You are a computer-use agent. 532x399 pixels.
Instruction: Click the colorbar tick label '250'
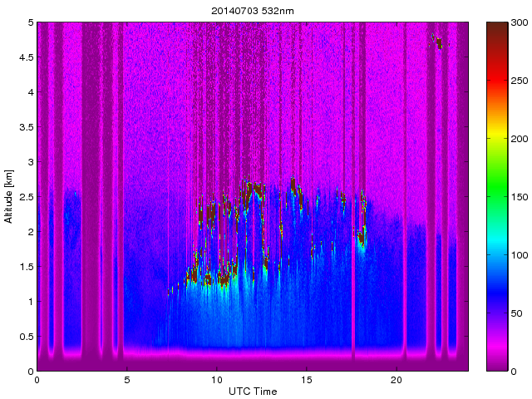[520, 81]
